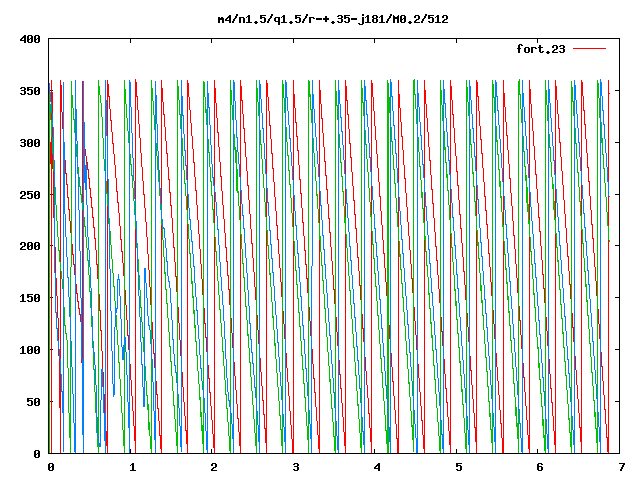Click the y-axis label 250
The image size is (640, 480).
point(30,195)
